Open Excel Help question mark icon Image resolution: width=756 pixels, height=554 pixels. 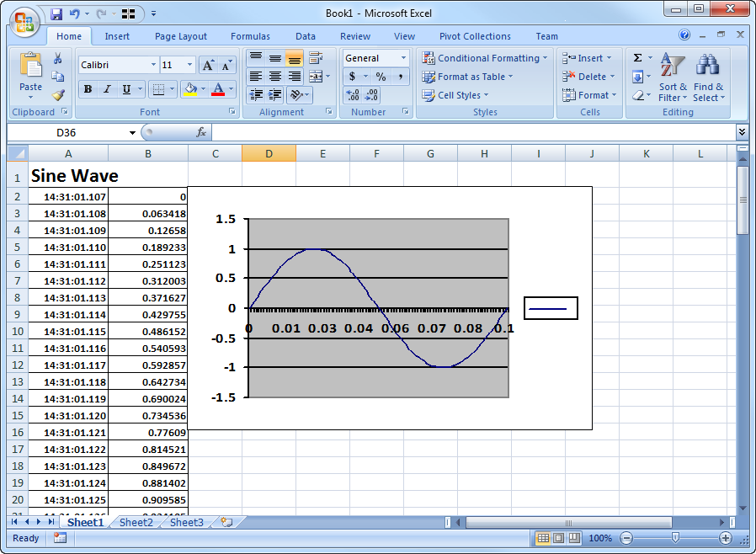point(684,35)
